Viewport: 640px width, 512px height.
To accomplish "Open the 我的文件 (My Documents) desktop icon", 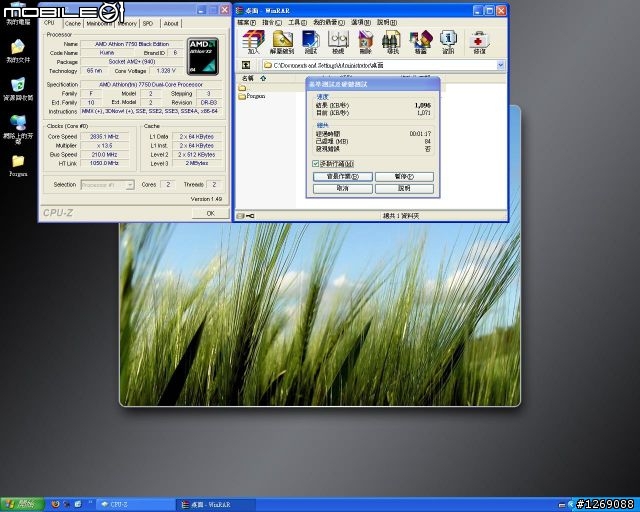I will point(18,51).
